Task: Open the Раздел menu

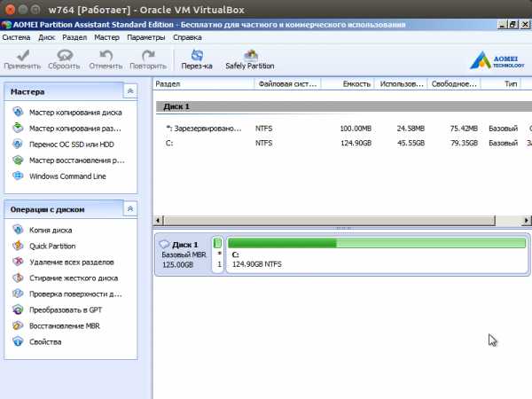Action: coord(74,37)
